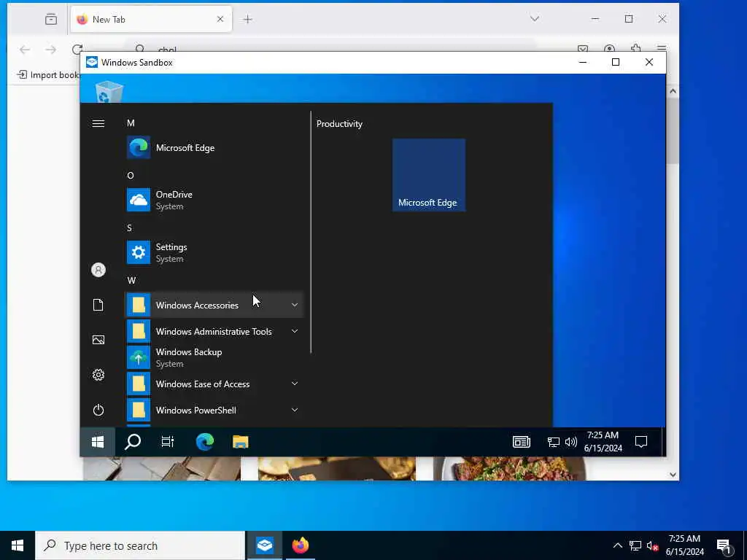Screen dimensions: 747x560
Task: Open File Explorer on the Sandbox taskbar
Action: point(241,442)
